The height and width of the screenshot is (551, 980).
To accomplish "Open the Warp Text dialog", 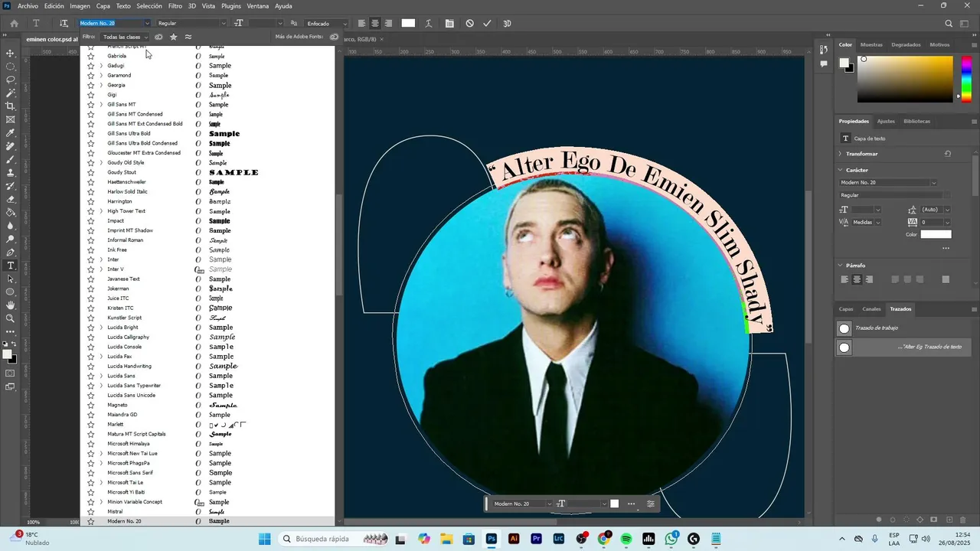I will [430, 23].
